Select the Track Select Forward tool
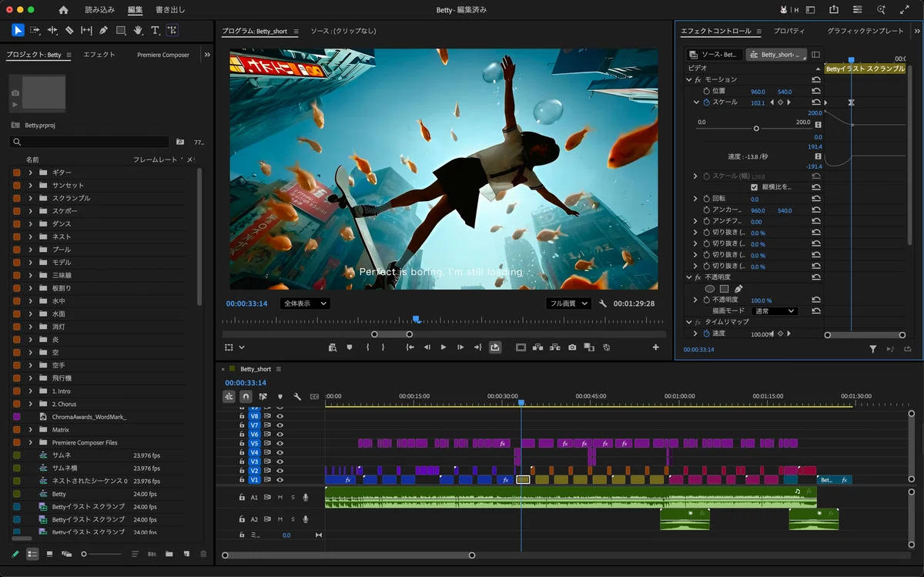 click(x=35, y=30)
